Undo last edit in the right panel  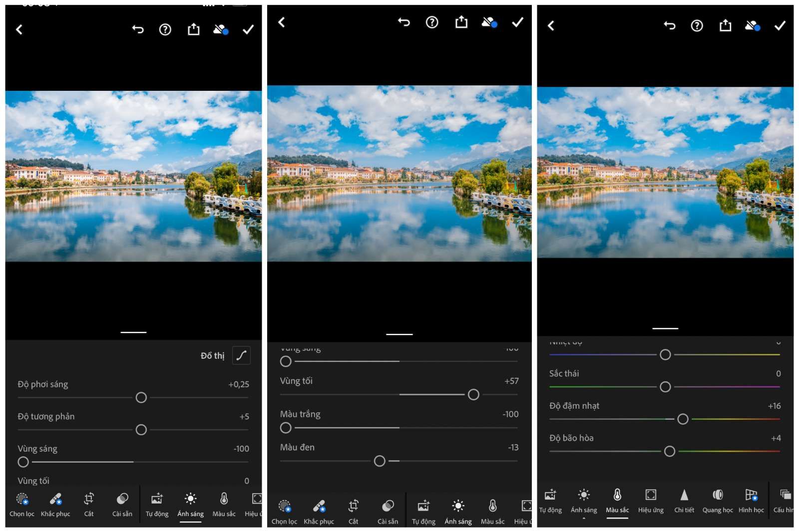tap(669, 25)
